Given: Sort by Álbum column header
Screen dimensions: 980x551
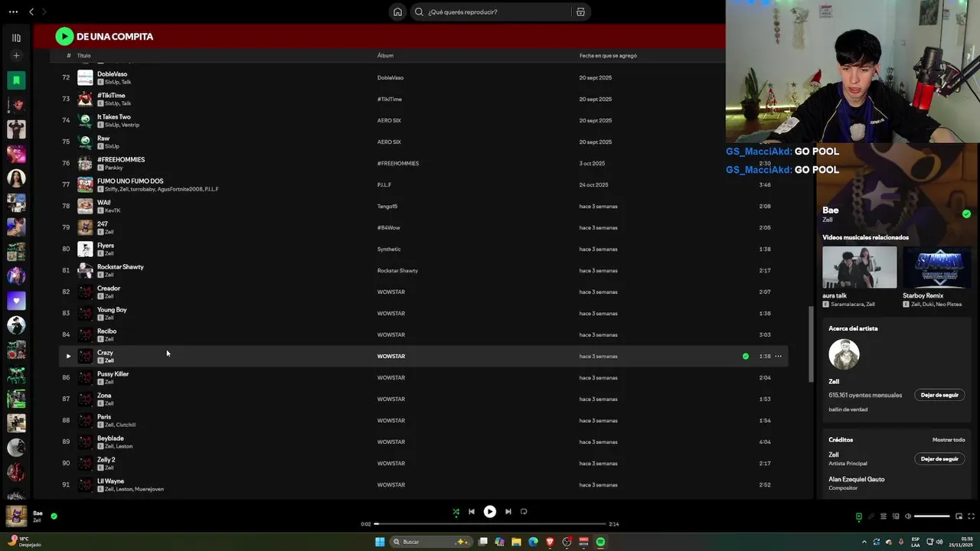Looking at the screenshot, I should coord(385,55).
